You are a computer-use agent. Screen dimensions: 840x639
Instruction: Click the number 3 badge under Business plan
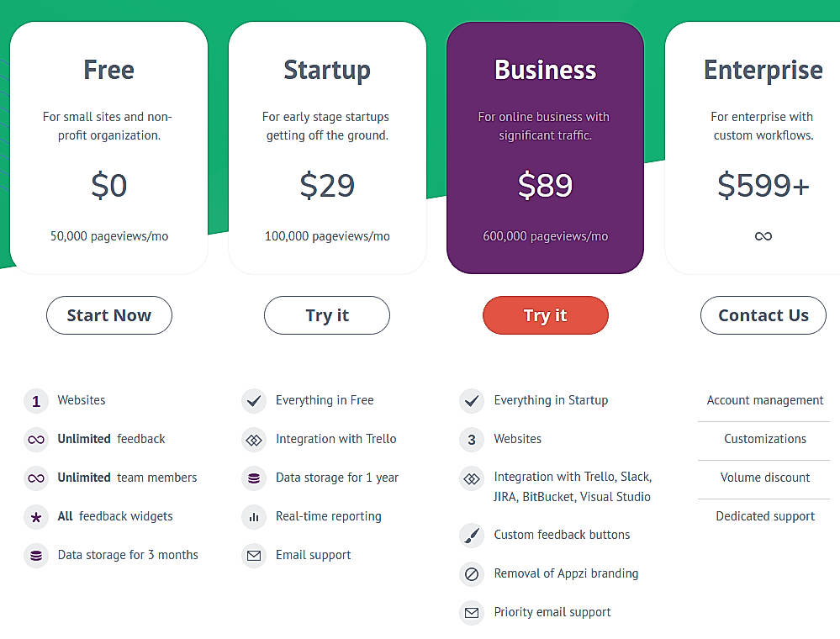click(x=472, y=439)
